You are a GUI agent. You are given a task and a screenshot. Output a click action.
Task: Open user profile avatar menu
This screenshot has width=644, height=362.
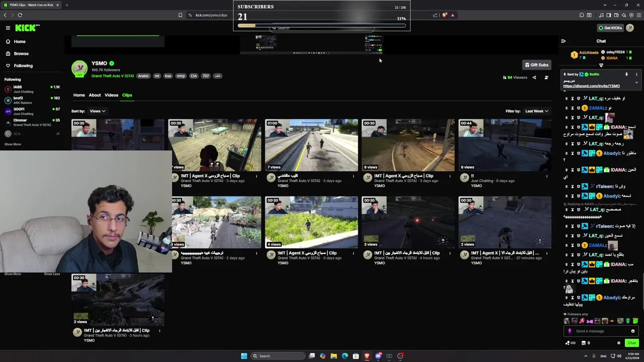click(x=630, y=28)
